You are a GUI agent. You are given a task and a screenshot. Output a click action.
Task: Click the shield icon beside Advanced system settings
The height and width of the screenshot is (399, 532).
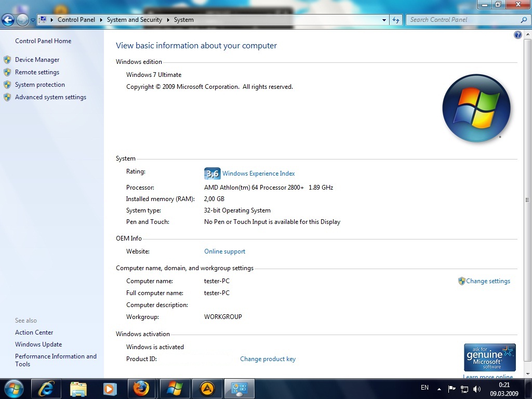point(7,97)
